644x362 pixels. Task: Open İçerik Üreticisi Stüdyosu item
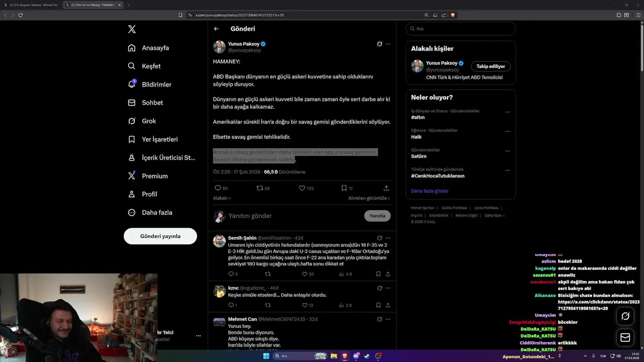[x=162, y=157]
